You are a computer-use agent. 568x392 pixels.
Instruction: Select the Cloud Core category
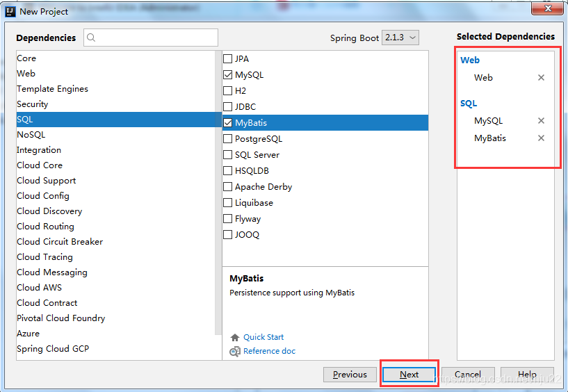[116, 165]
